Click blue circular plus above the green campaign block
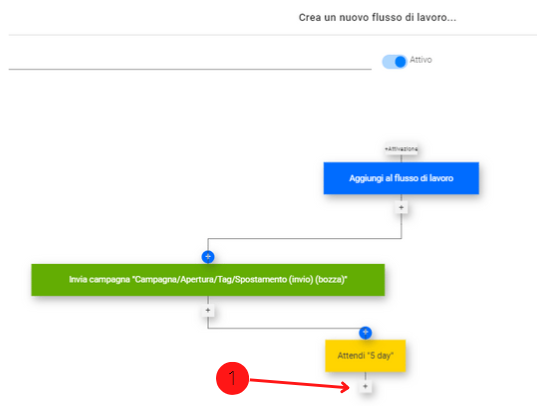This screenshot has width=537, height=406. point(208,257)
